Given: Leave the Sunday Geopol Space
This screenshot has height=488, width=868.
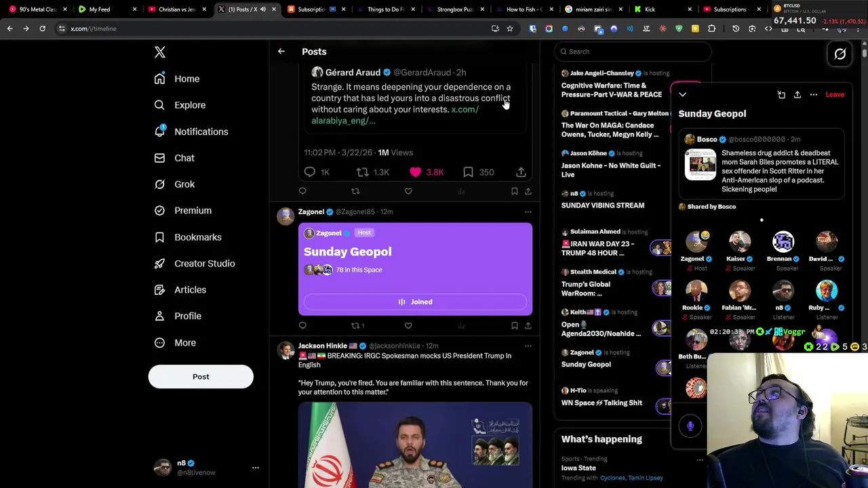Looking at the screenshot, I should (835, 95).
